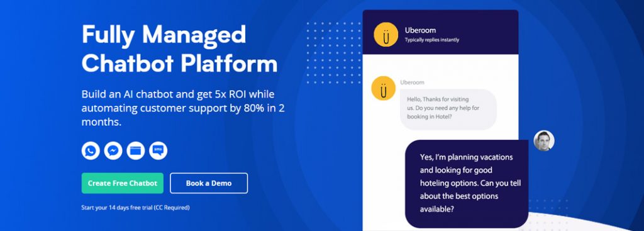Open the customer's profile photo
Image resolution: width=644 pixels, height=231 pixels.
(544, 140)
